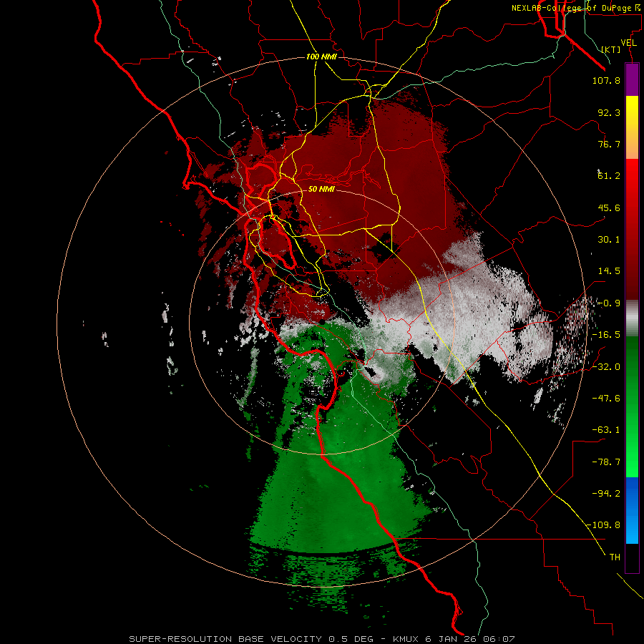The height and width of the screenshot is (644, 644).
Task: Click the -63.1 scale value
Action: 606,430
